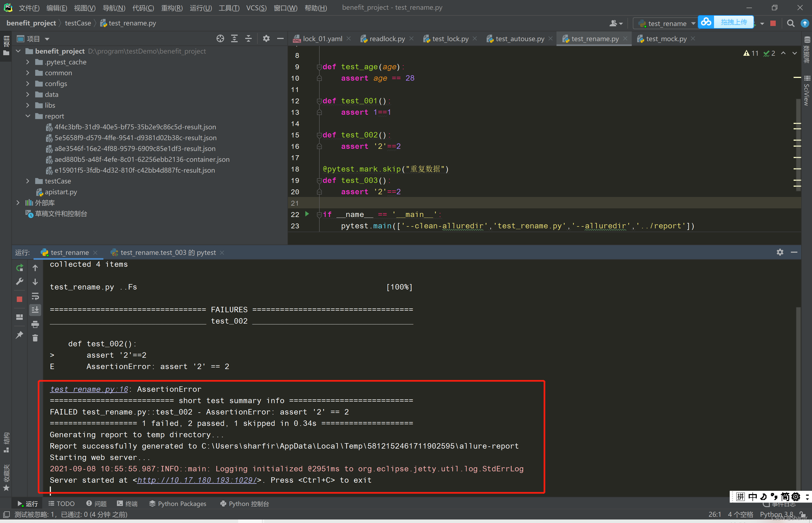Screen dimensions: 812x523
Task: Open the TODO tool window
Action: tap(61, 504)
